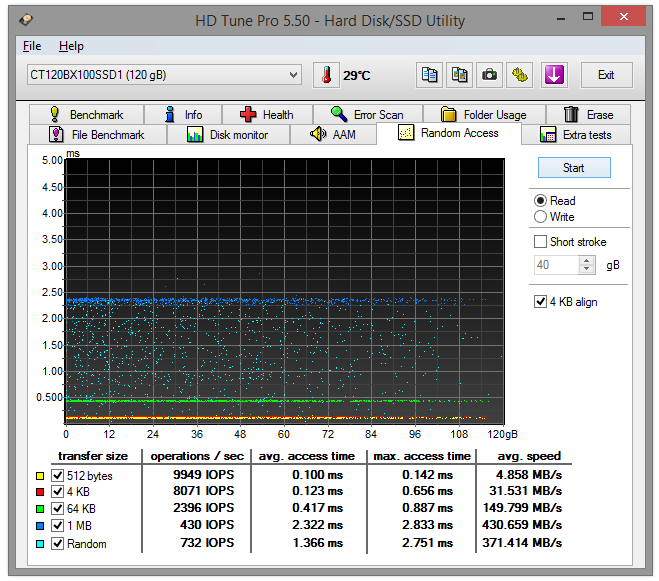Viewport: 659px width, 581px height.
Task: Click the 2.322 ms average access time
Action: click(x=317, y=525)
